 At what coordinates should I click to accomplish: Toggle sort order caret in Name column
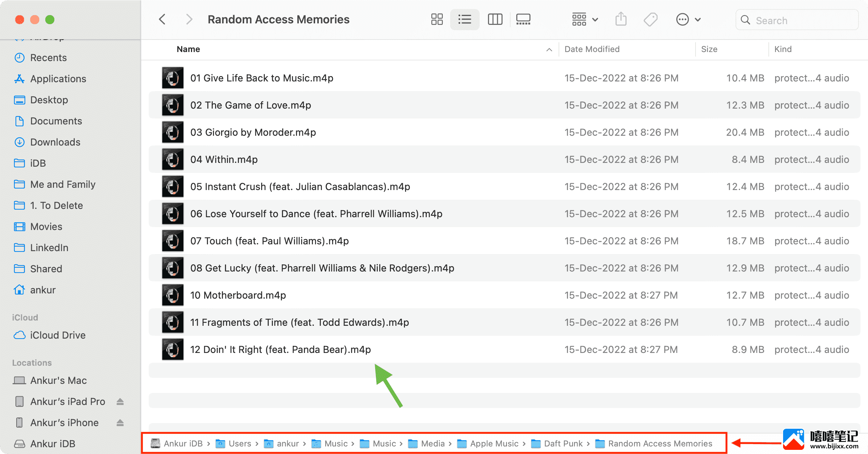(549, 49)
